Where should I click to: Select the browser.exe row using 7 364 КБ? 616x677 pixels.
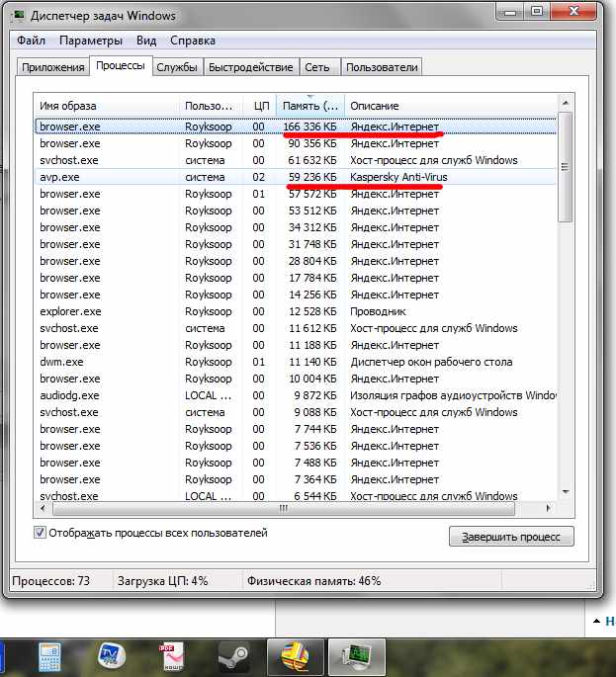tap(296, 480)
